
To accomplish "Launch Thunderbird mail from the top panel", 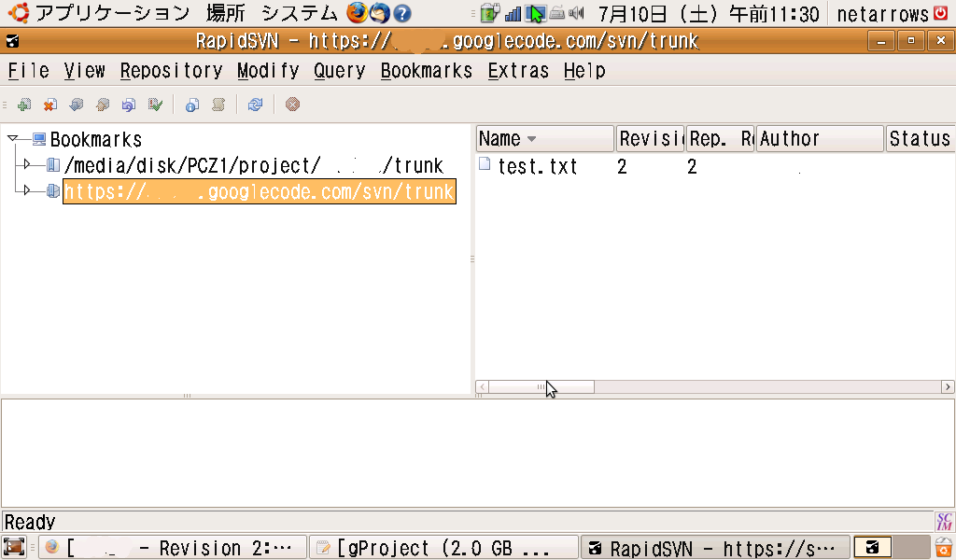I will tap(380, 13).
